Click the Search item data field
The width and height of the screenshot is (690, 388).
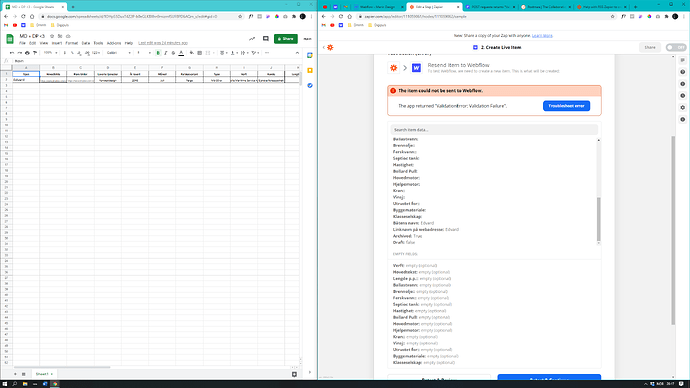[x=494, y=130]
